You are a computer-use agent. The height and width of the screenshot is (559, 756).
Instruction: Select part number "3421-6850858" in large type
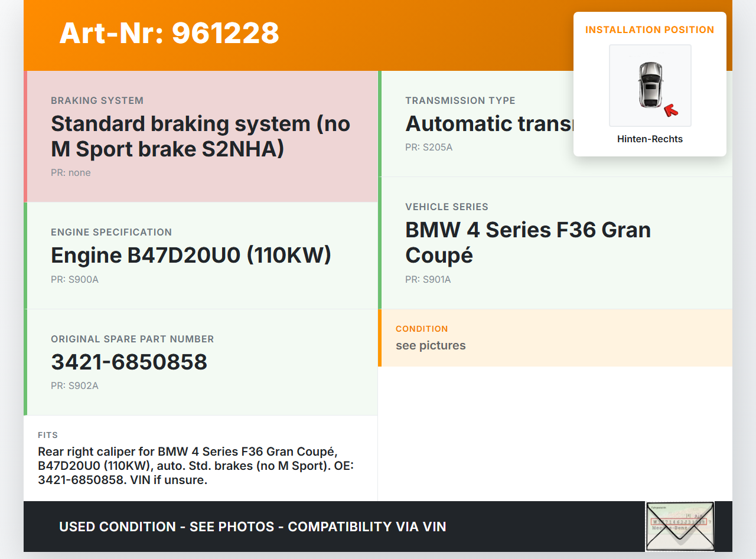point(129,362)
